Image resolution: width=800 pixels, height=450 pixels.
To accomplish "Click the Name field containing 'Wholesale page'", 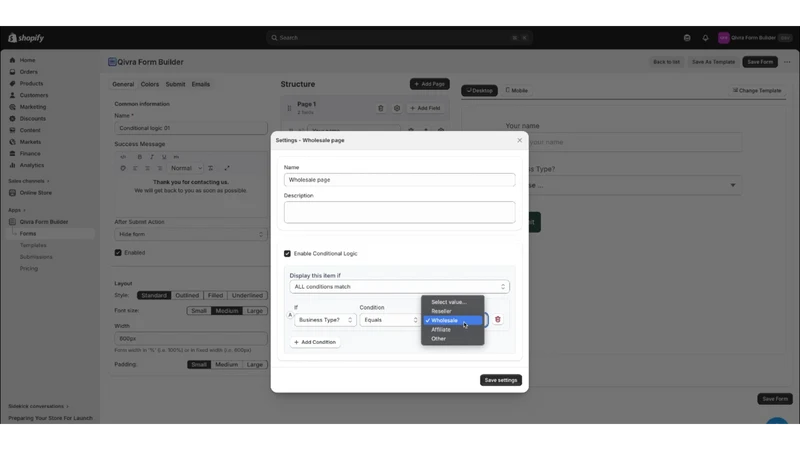I will [x=399, y=180].
